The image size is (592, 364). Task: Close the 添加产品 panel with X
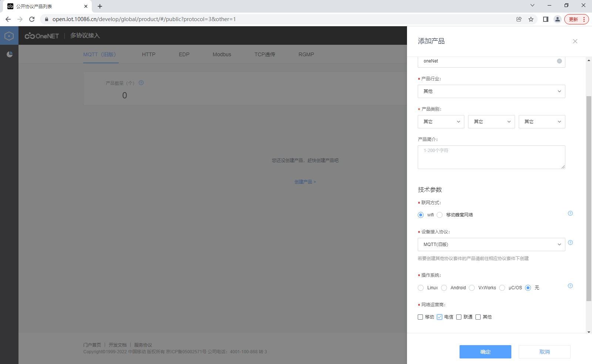(575, 41)
